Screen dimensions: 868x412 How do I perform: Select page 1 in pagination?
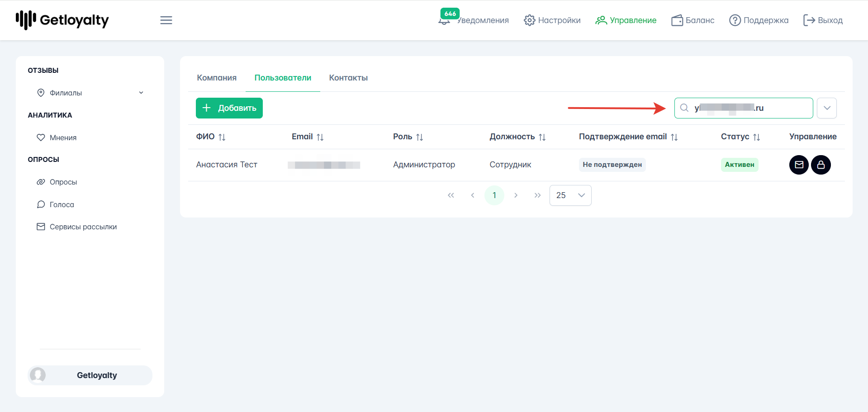494,195
